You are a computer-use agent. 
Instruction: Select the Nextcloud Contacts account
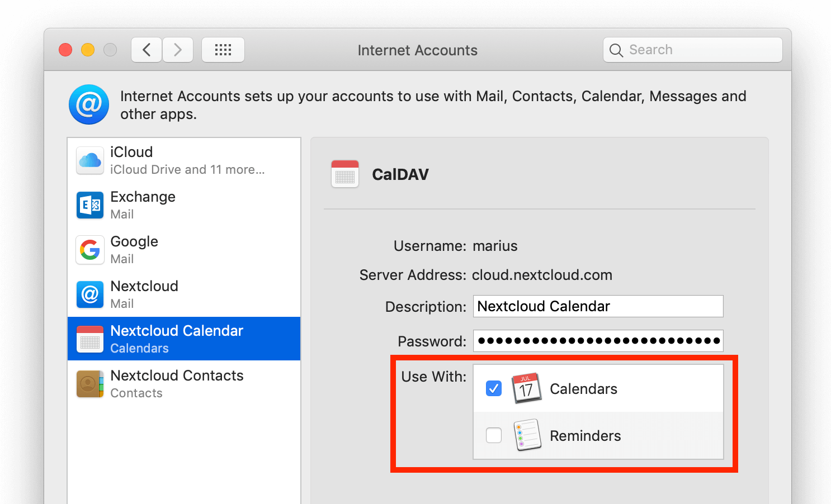pos(184,383)
